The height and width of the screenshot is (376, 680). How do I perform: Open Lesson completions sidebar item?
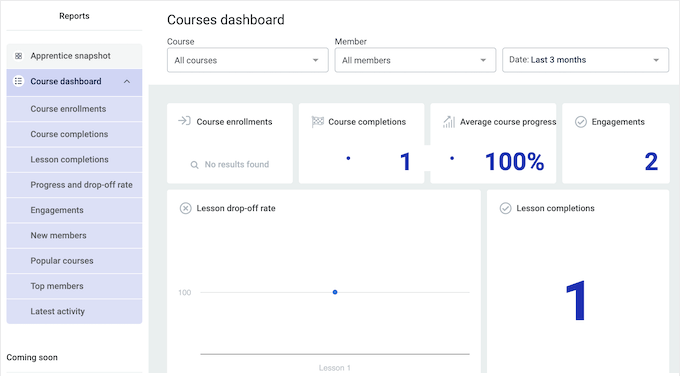[74, 160]
